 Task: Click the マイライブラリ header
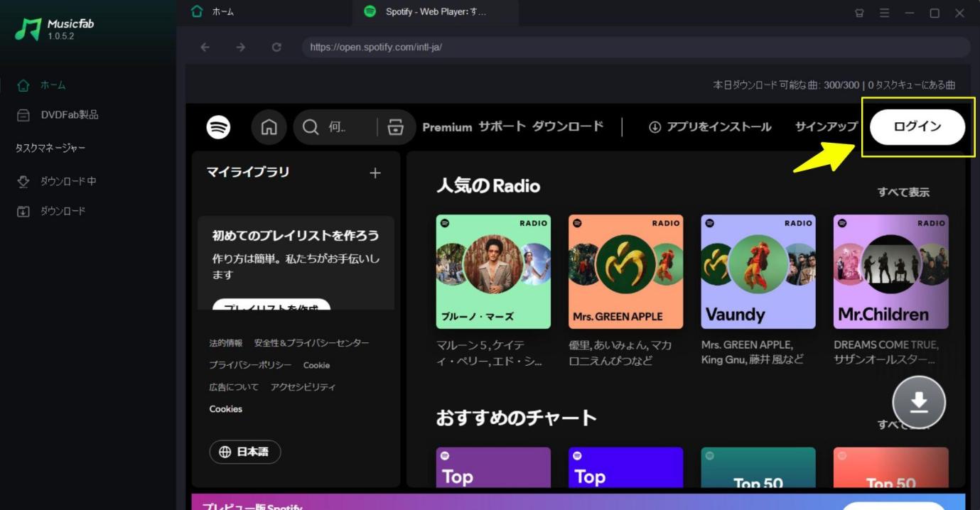click(x=248, y=172)
